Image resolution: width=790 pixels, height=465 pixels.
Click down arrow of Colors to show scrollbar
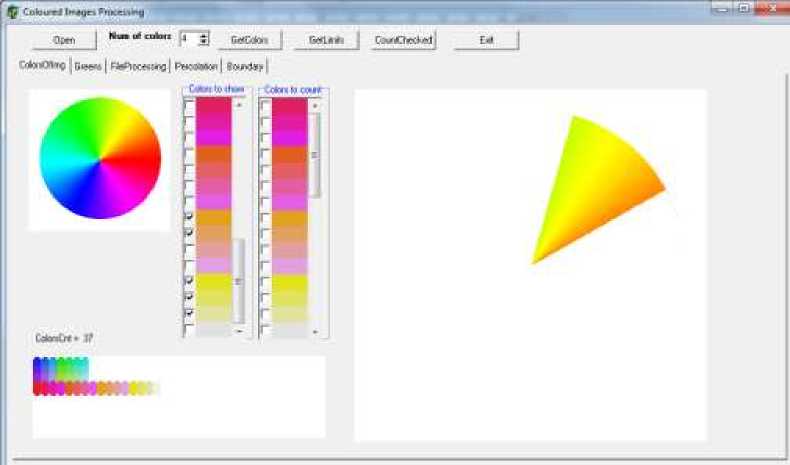(x=239, y=331)
